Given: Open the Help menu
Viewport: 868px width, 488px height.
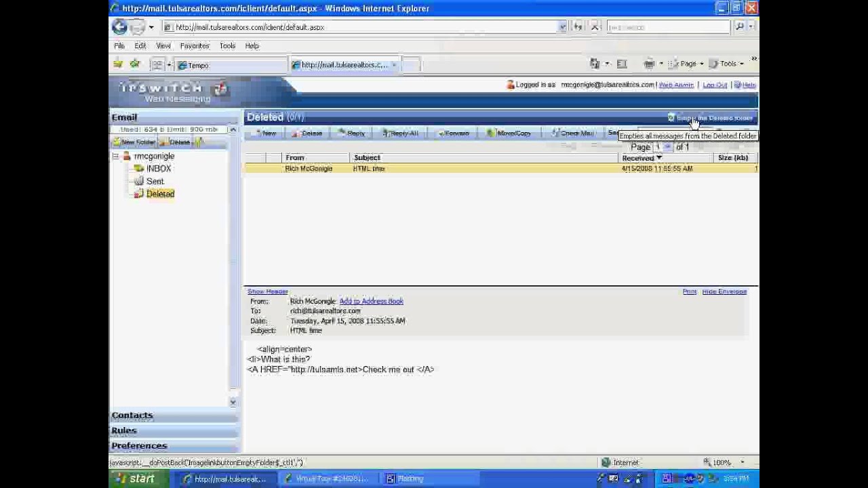Looking at the screenshot, I should click(252, 46).
